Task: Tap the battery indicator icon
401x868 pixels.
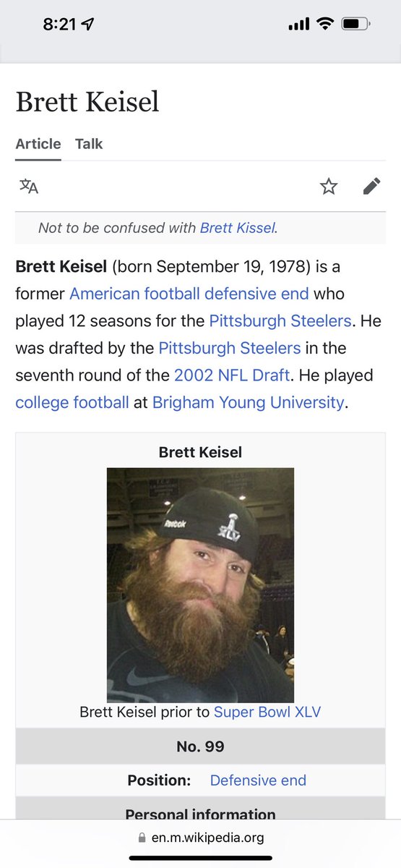Action: pyautogui.click(x=355, y=24)
